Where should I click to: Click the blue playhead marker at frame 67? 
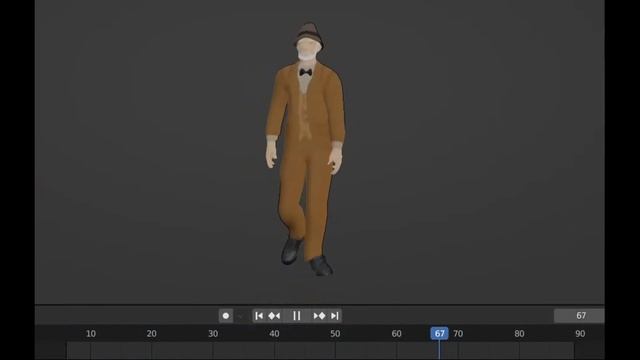pos(439,333)
